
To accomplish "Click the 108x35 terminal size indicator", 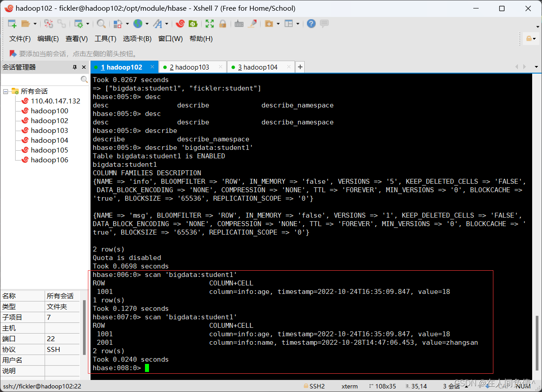I will pyautogui.click(x=382, y=386).
